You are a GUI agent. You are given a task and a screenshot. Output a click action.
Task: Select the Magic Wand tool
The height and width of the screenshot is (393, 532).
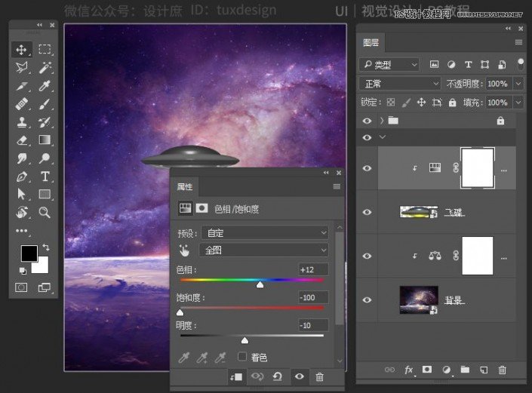45,67
